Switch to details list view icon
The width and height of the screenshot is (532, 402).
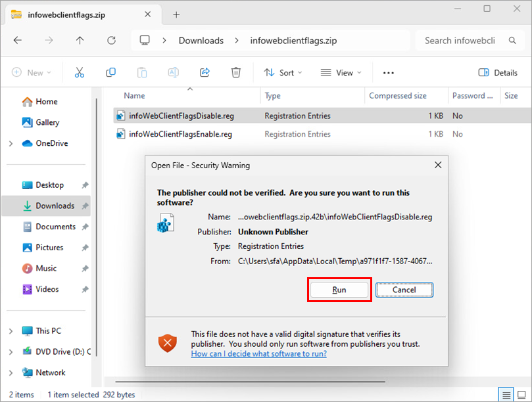coord(506,395)
